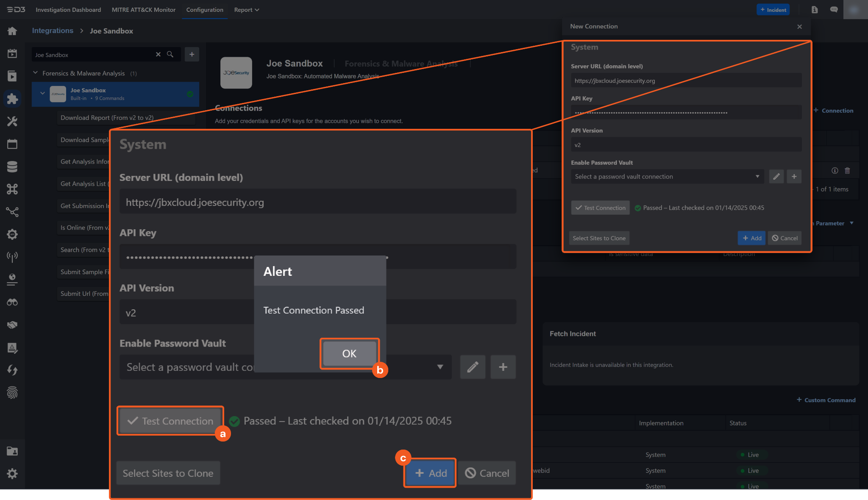Click the trash delete icon in connections row
Image resolution: width=868 pixels, height=500 pixels.
pos(847,170)
